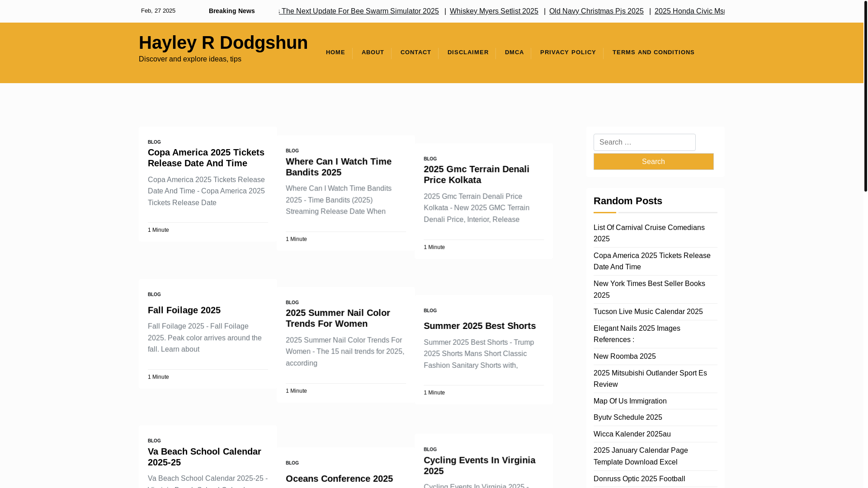Click BLOG category above Oceans Conference post
The height and width of the screenshot is (488, 868).
[292, 463]
